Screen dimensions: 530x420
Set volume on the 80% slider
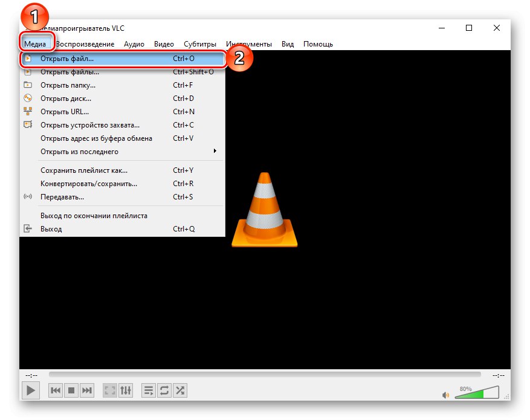477,393
